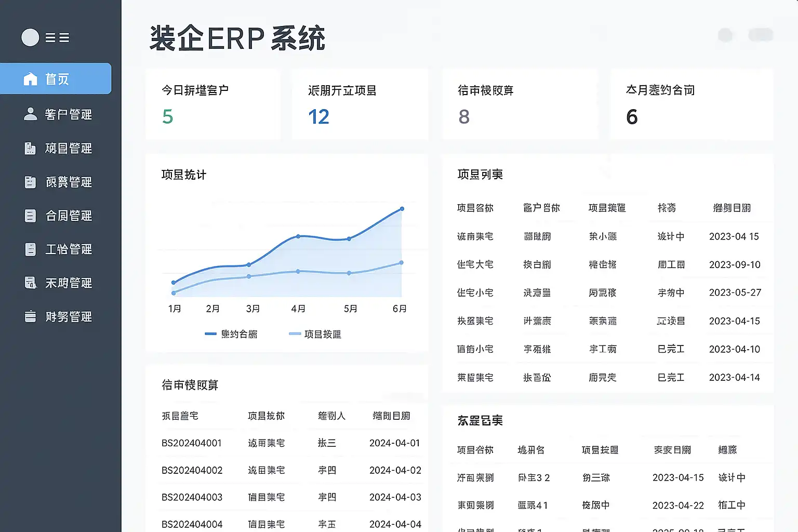Click the dark blue legend swatch under the chart

(x=210, y=334)
